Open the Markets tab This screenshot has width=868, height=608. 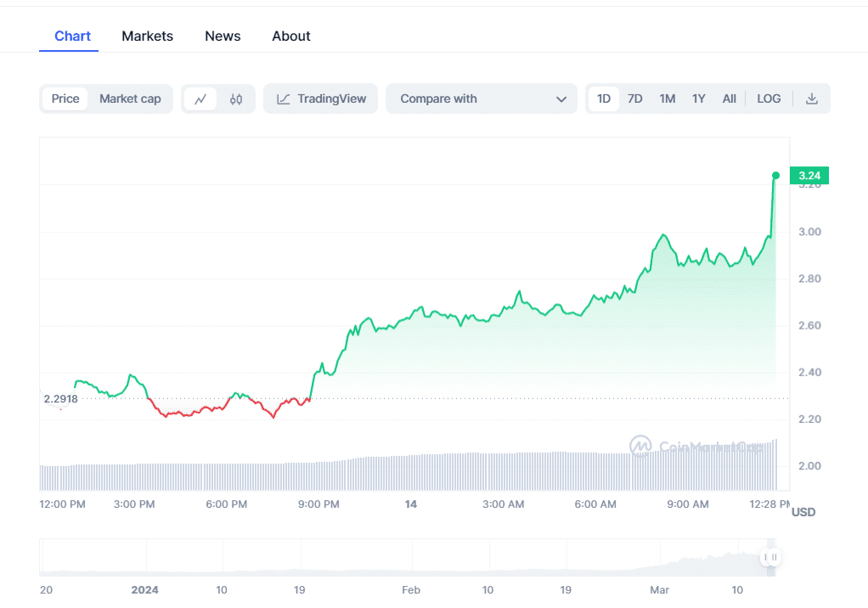pos(147,36)
